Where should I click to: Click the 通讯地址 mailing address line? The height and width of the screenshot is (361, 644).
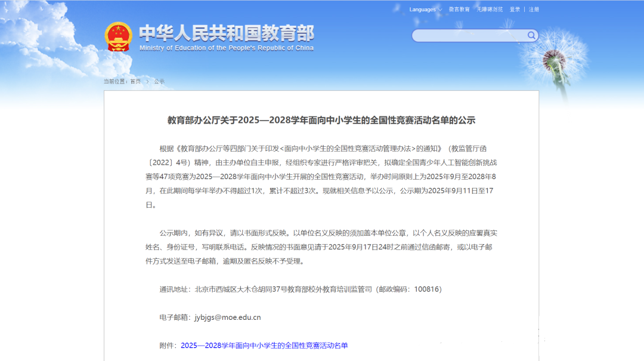coord(300,289)
